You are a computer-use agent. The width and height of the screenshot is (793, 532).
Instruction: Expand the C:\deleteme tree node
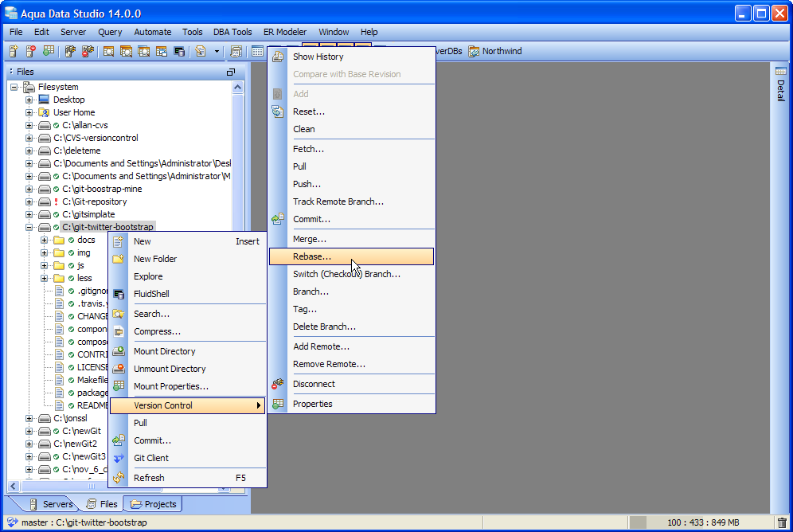[x=29, y=151]
